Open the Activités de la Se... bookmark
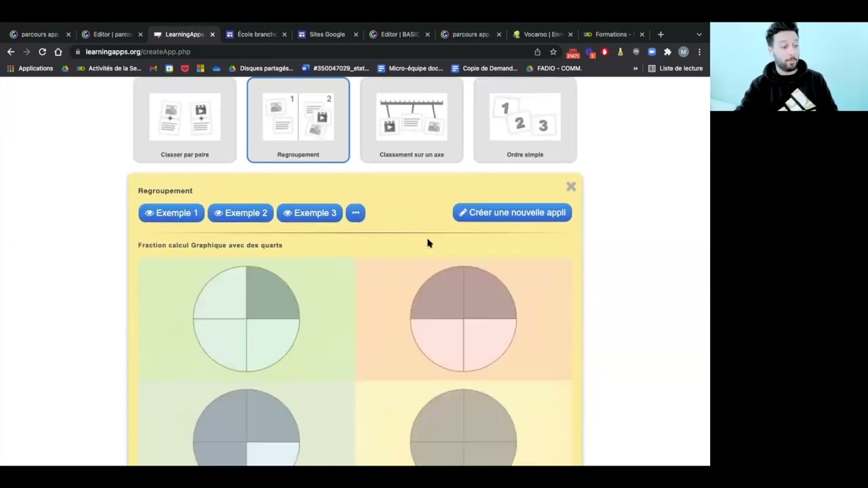 coord(109,68)
